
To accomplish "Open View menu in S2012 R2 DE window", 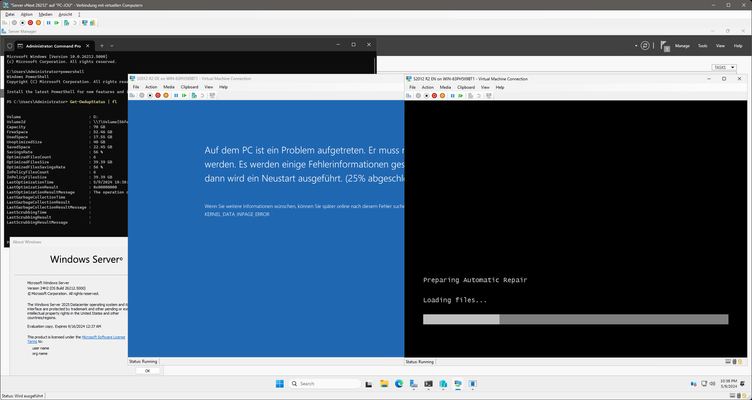I will [x=209, y=87].
